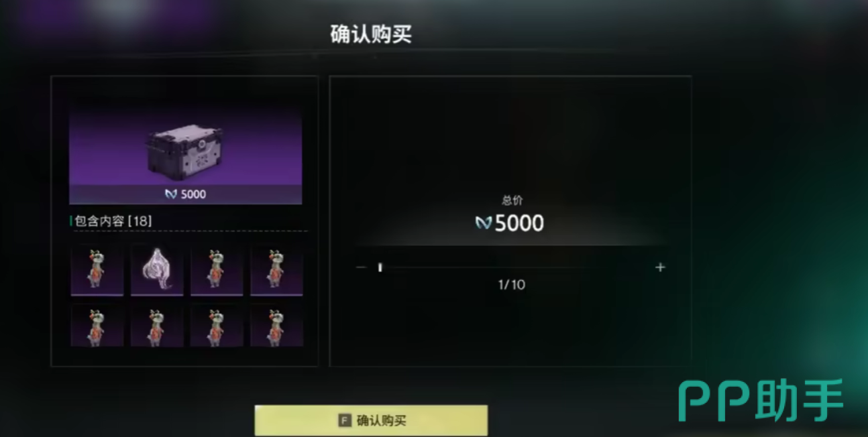The image size is (868, 437).
Task: Decrease purchase quantity with minus button
Action: click(x=362, y=267)
